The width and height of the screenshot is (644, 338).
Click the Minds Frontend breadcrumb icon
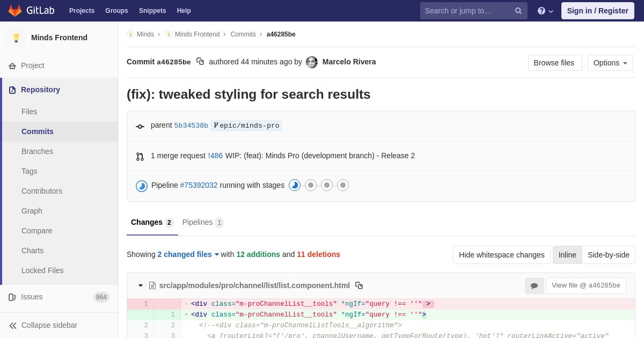(169, 34)
